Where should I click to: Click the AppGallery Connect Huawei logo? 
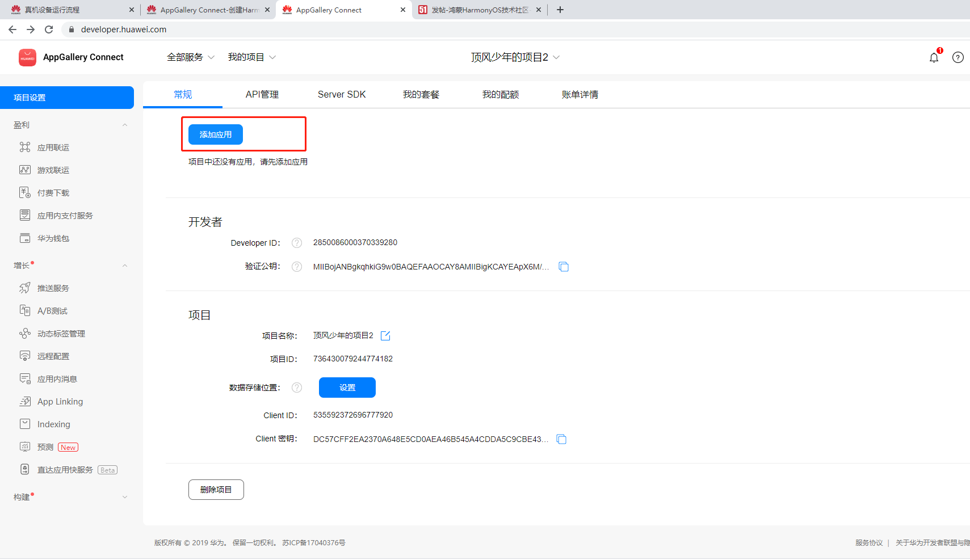(x=27, y=57)
